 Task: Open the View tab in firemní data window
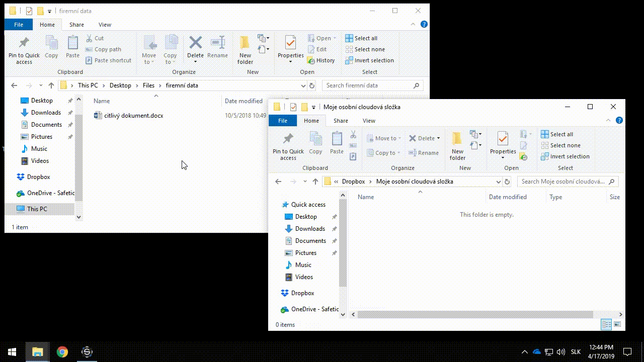coord(105,25)
